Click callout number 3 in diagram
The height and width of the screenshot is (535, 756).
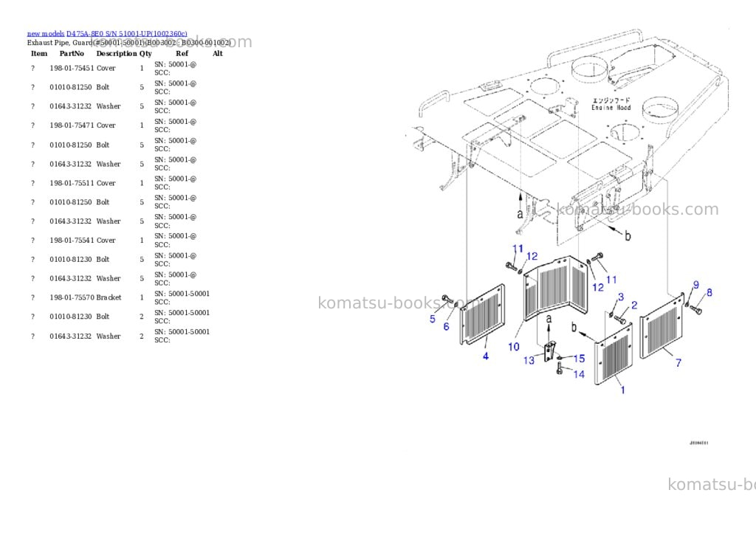(621, 297)
